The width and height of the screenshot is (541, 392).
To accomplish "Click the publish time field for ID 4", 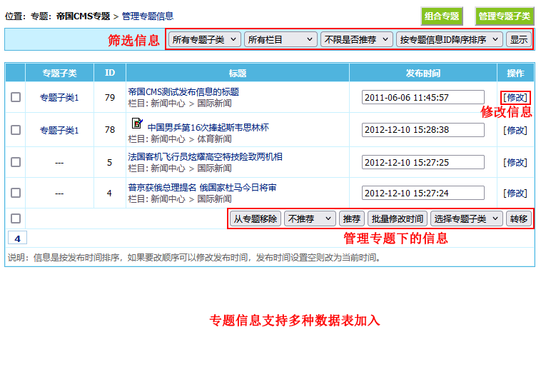I will pyautogui.click(x=423, y=194).
